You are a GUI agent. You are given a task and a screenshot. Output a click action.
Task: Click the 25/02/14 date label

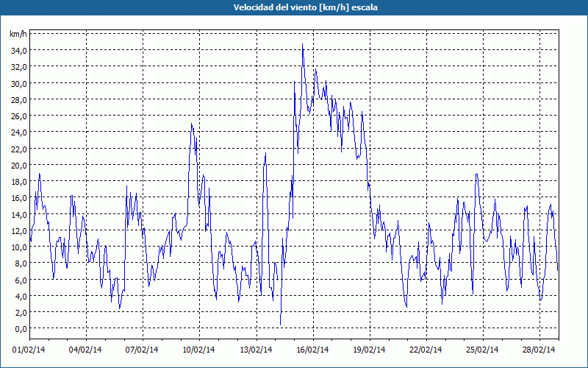click(x=482, y=350)
